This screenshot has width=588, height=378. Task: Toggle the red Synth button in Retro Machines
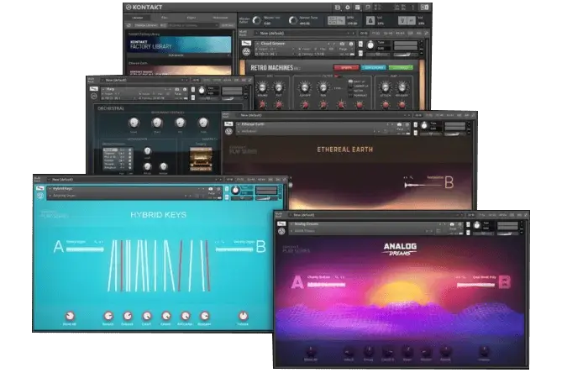pyautogui.click(x=346, y=67)
